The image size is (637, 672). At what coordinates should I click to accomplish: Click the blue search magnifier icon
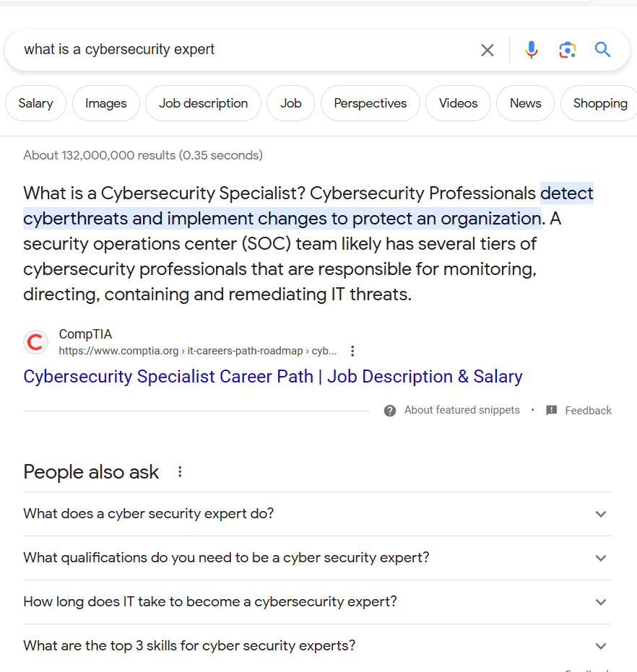(603, 50)
